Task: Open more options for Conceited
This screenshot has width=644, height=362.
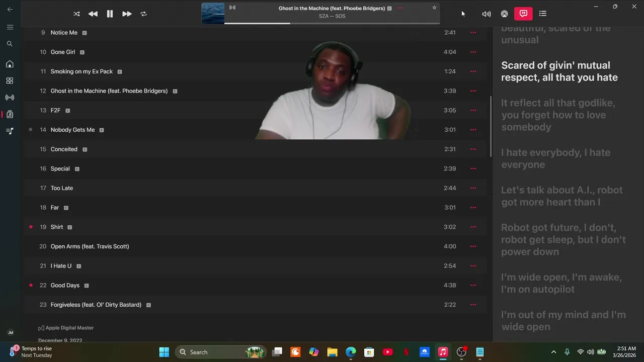Action: [x=473, y=149]
